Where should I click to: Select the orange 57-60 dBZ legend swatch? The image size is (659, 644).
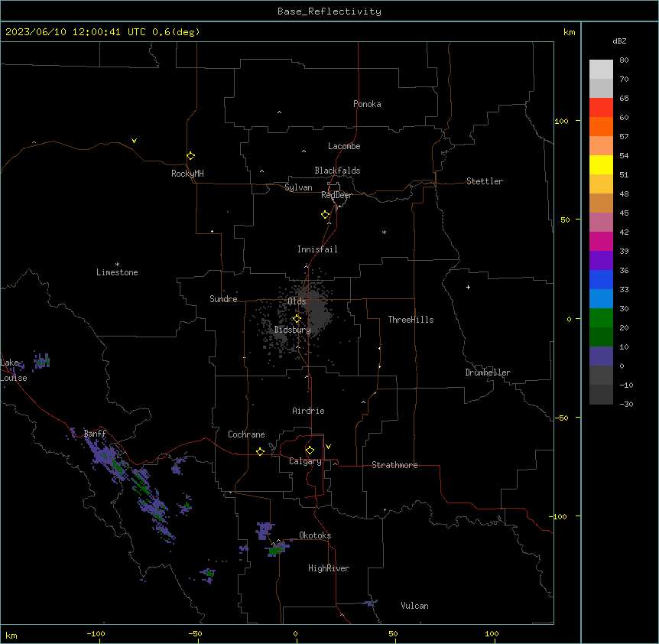tap(601, 126)
